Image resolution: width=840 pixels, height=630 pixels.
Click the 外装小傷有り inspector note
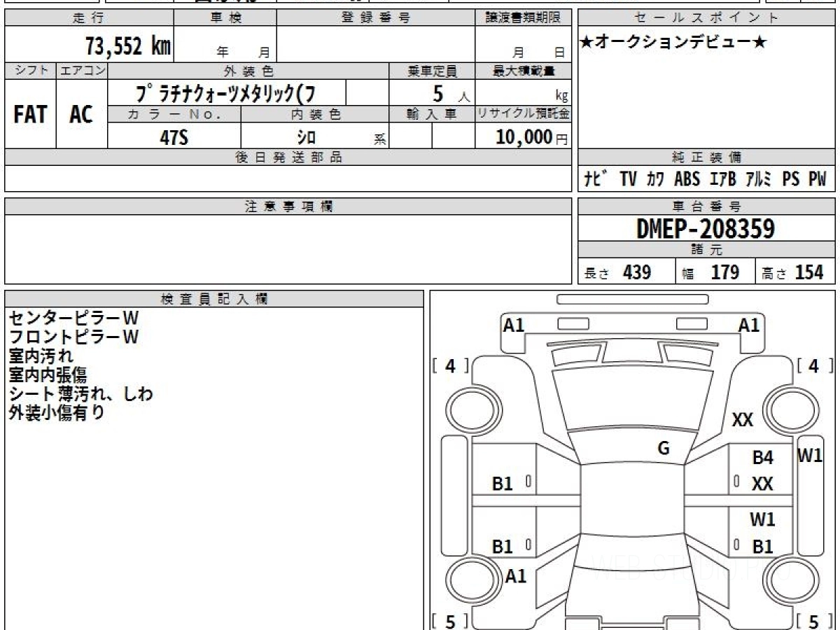(57, 412)
